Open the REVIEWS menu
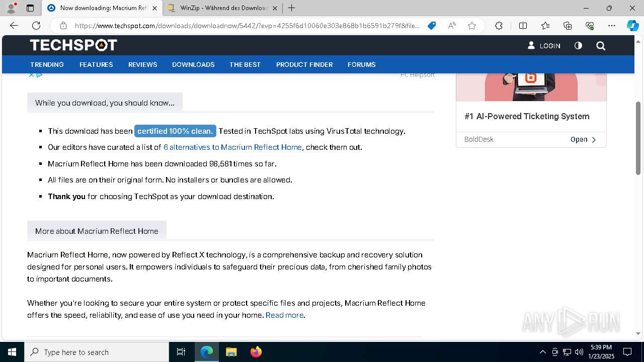 [x=143, y=64]
